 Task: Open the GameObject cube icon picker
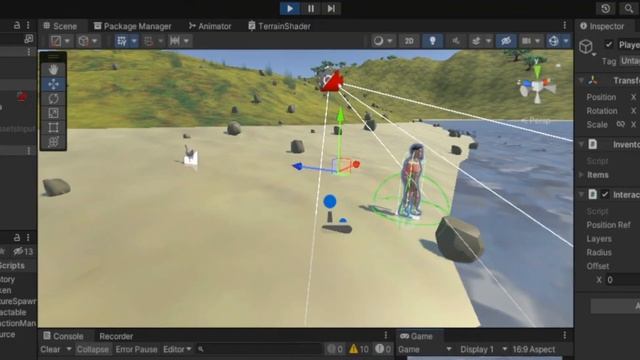coord(586,47)
